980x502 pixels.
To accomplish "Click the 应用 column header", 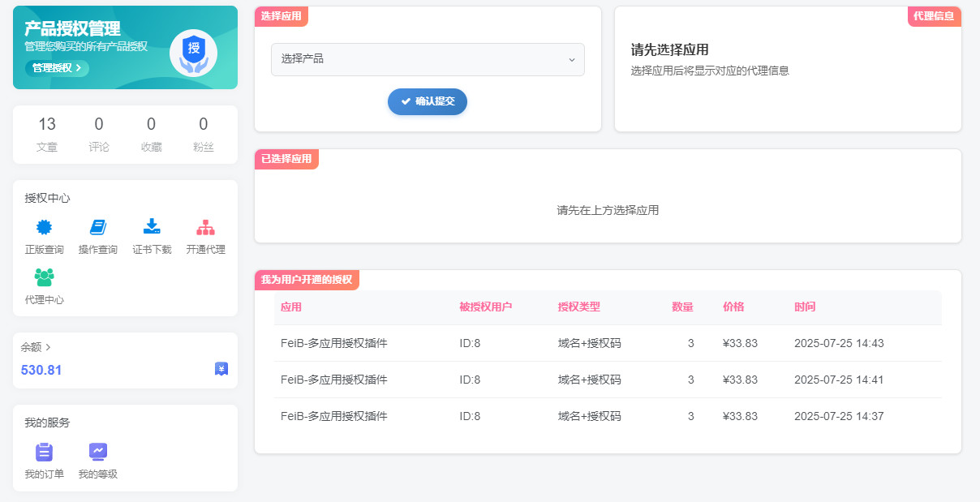I will [x=291, y=307].
